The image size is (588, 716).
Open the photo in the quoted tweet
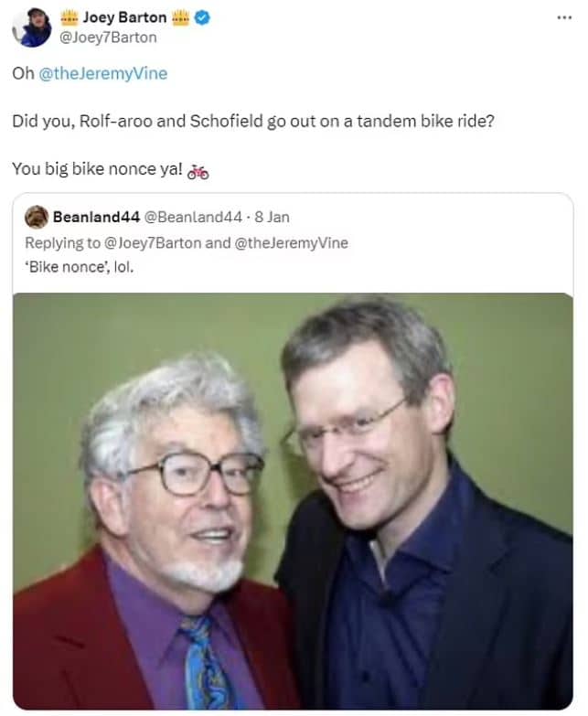click(x=294, y=501)
